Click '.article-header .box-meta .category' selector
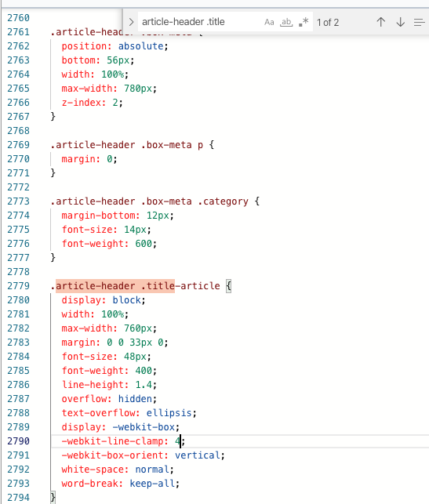This screenshot has height=504, width=429. tap(149, 201)
